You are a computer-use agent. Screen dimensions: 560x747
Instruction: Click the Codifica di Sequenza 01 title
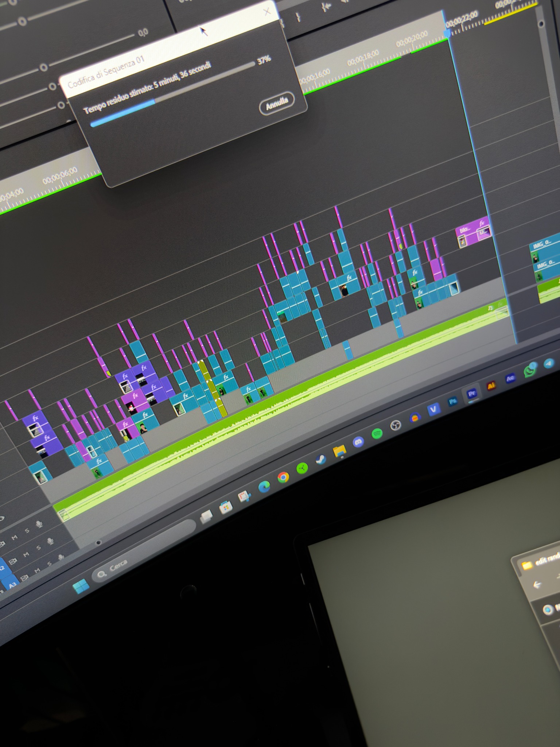106,71
